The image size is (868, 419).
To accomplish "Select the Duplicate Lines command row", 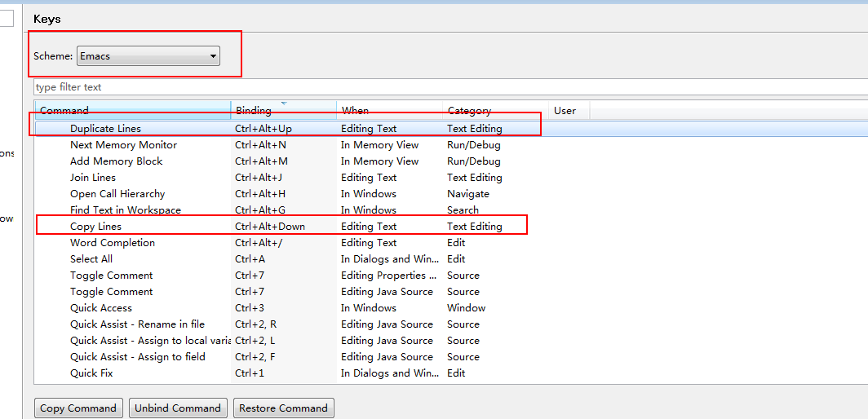I will tap(105, 129).
